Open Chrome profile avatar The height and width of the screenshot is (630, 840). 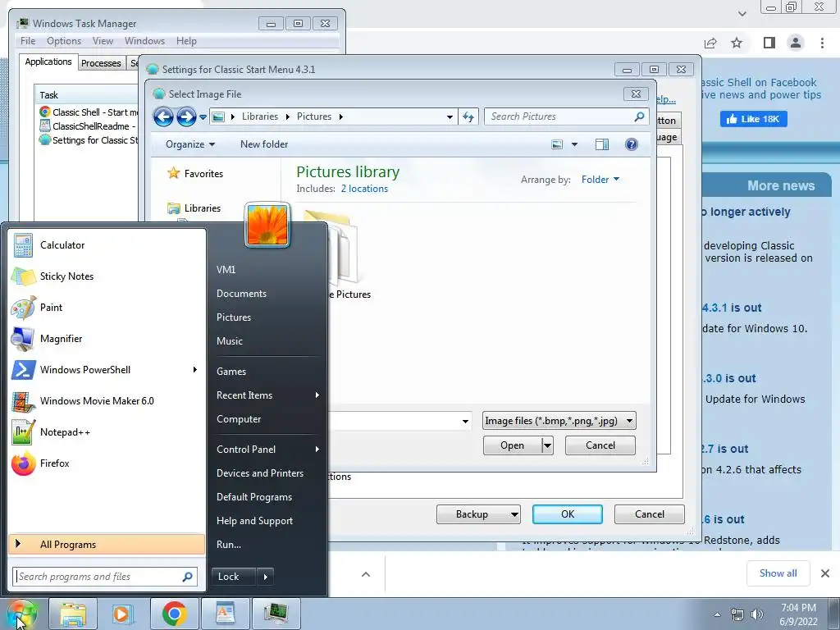[x=796, y=43]
